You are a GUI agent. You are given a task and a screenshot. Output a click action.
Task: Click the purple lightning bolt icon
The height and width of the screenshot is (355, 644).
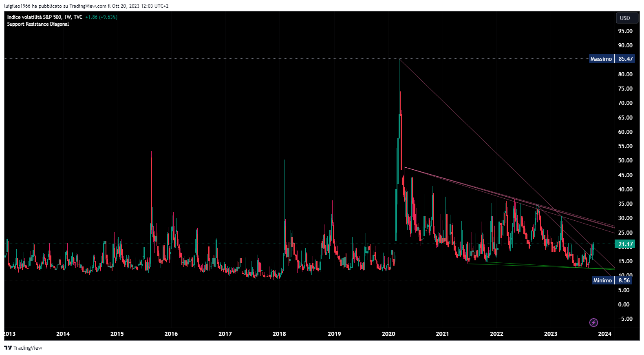[x=593, y=323]
